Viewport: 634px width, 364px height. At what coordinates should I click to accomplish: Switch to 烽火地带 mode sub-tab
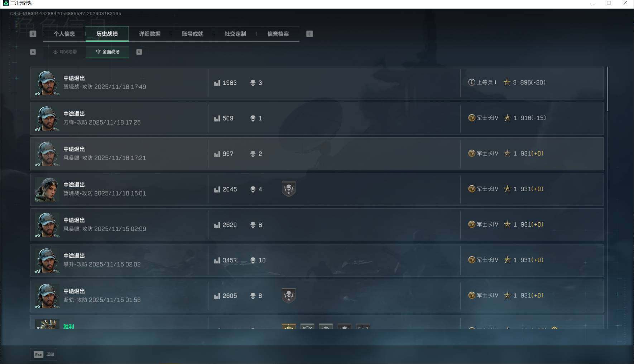pyautogui.click(x=65, y=52)
